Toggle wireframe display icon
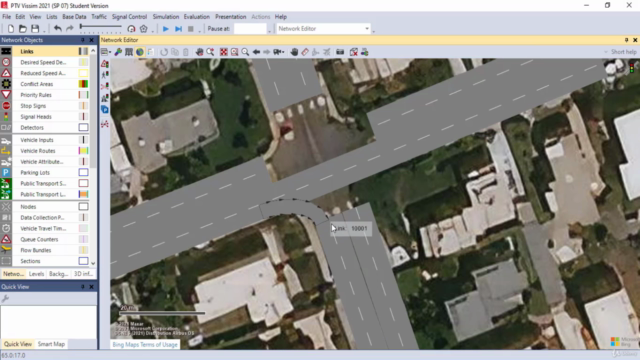The height and width of the screenshot is (360, 640). (x=129, y=52)
